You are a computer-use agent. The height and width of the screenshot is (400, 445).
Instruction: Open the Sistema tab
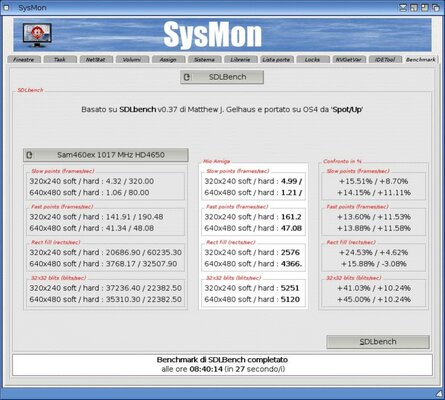click(204, 59)
